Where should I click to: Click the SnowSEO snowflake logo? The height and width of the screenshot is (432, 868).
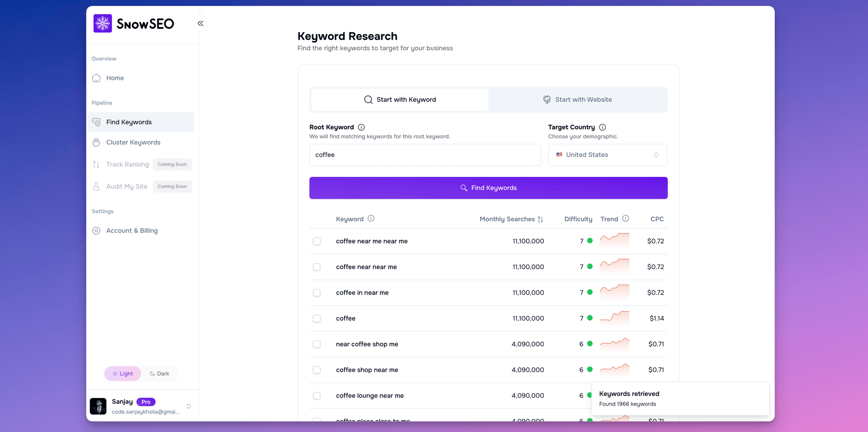click(x=103, y=24)
